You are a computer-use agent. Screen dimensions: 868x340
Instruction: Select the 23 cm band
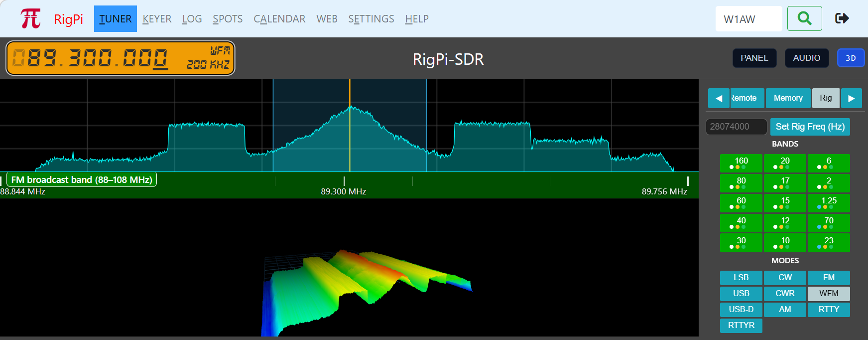click(x=829, y=243)
